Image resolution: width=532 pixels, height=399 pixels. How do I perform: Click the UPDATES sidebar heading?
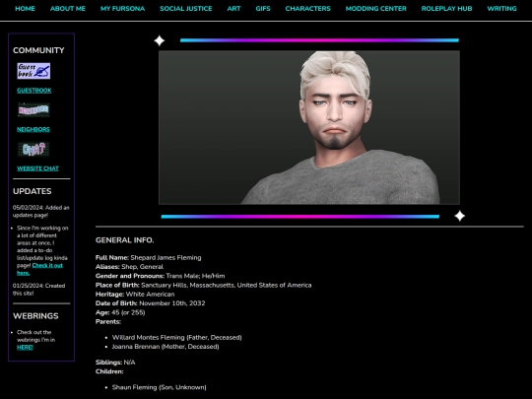tap(33, 191)
